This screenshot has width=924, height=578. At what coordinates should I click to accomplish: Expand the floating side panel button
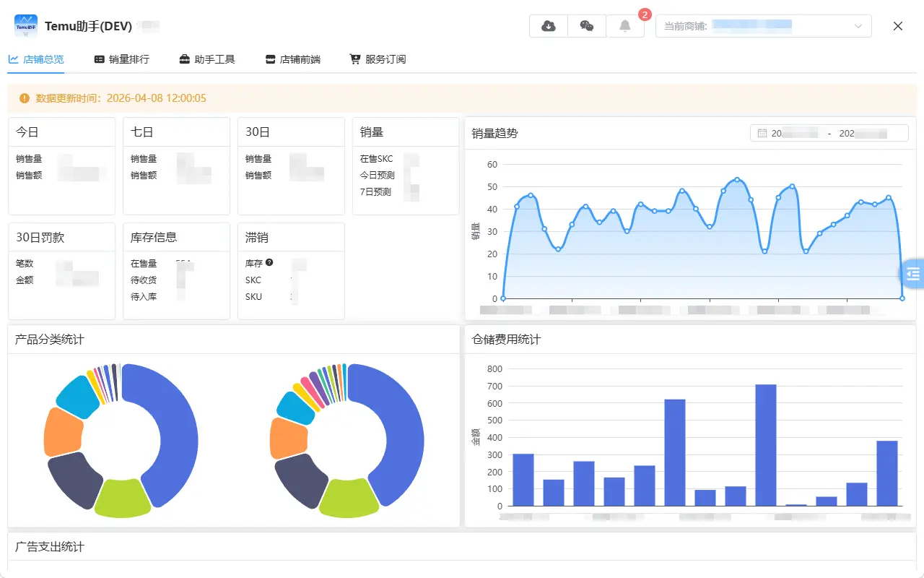[912, 274]
